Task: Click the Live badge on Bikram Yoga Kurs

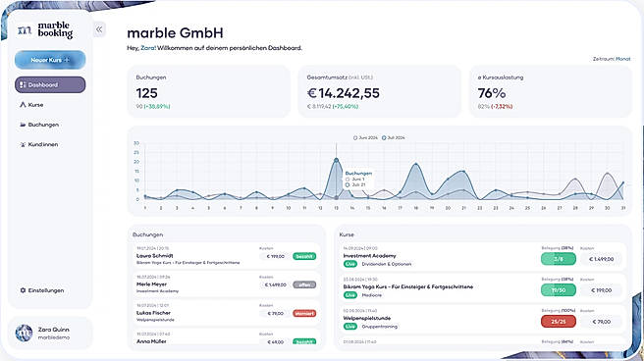Action: click(349, 295)
